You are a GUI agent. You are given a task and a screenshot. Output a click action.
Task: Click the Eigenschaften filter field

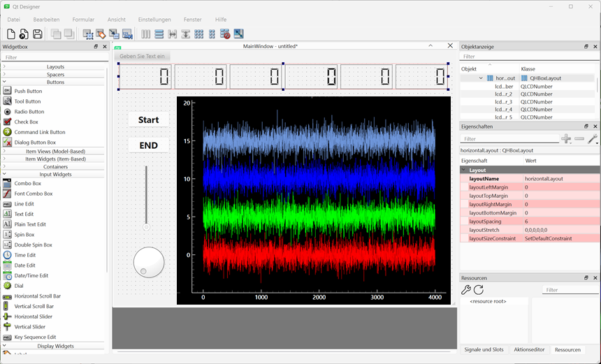509,139
